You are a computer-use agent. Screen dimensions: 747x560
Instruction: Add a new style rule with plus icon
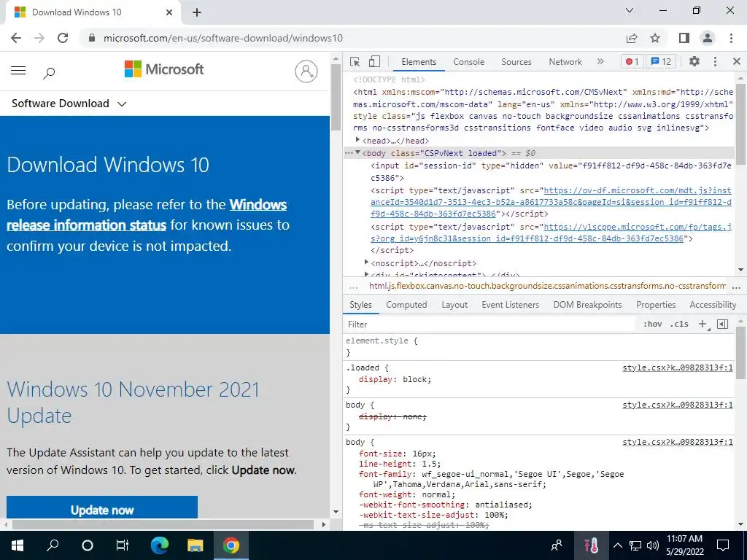pos(703,324)
